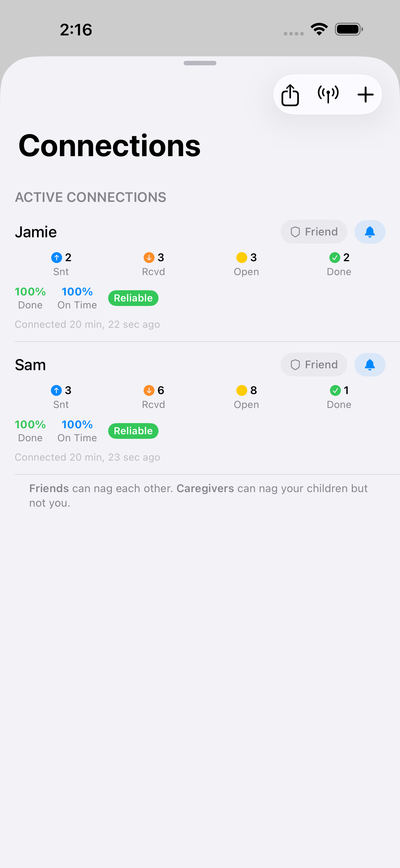The height and width of the screenshot is (868, 400).
Task: Open Sam's Friend role selector
Action: point(314,365)
